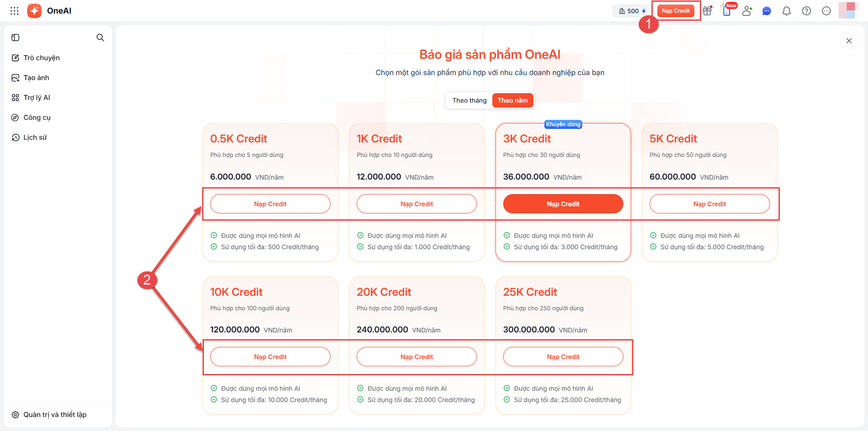Click the invite user icon

pyautogui.click(x=747, y=11)
